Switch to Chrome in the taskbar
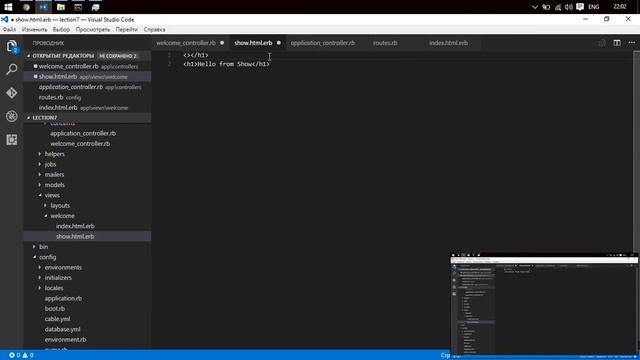The width and height of the screenshot is (640, 360). click(26, 7)
